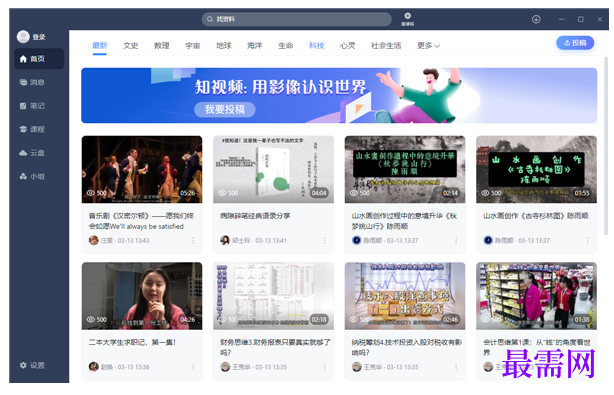Click author avatar 赵焕 on 求职记 card
The image size is (614, 395).
(94, 367)
